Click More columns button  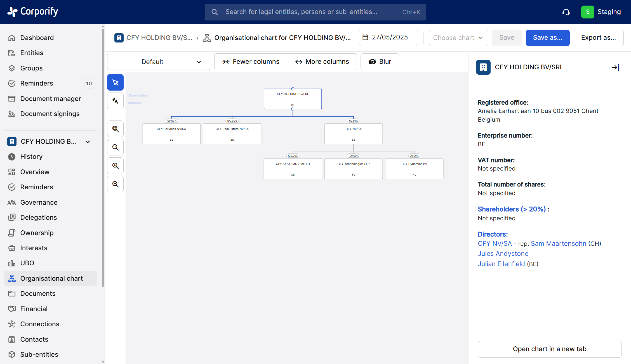pos(322,62)
